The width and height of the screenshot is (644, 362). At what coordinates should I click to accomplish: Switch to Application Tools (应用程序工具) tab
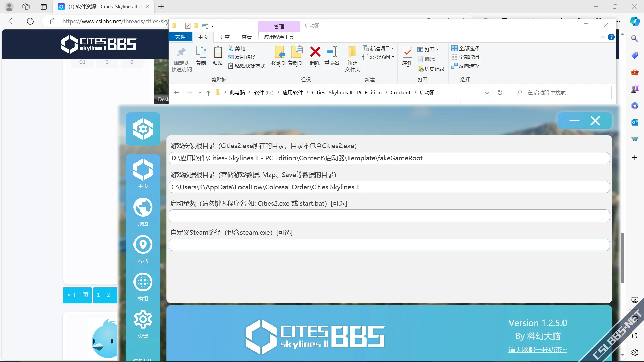279,37
